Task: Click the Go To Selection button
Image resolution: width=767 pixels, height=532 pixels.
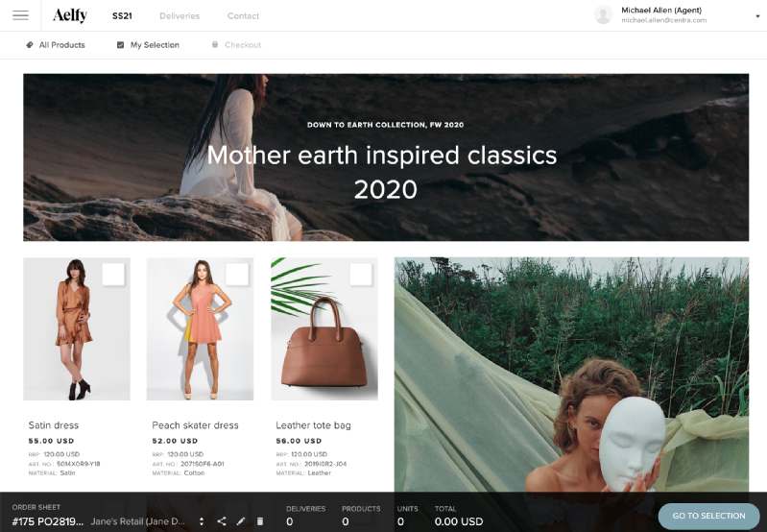Action: [708, 516]
